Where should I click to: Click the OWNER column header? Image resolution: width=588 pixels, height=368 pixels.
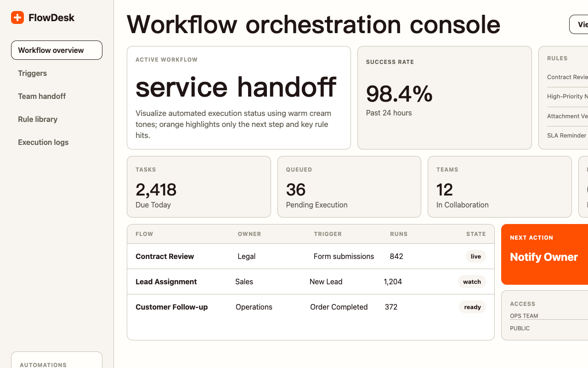pyautogui.click(x=249, y=234)
